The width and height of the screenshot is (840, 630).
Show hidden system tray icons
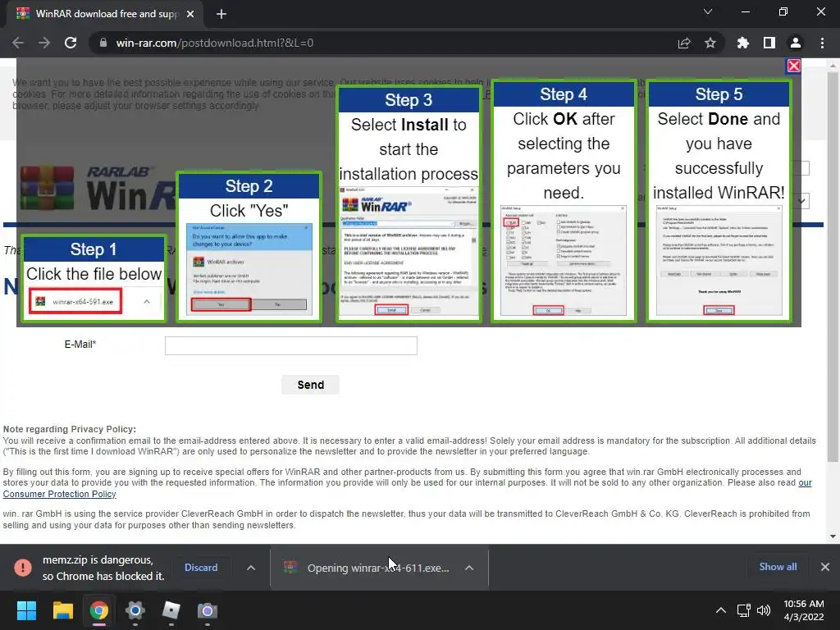pyautogui.click(x=721, y=610)
